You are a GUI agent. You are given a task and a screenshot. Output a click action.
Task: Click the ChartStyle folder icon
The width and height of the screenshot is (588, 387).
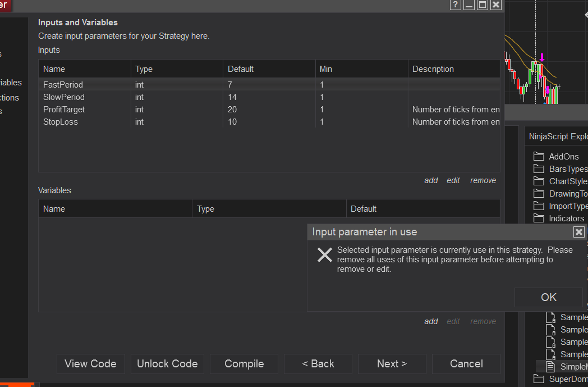pos(539,181)
